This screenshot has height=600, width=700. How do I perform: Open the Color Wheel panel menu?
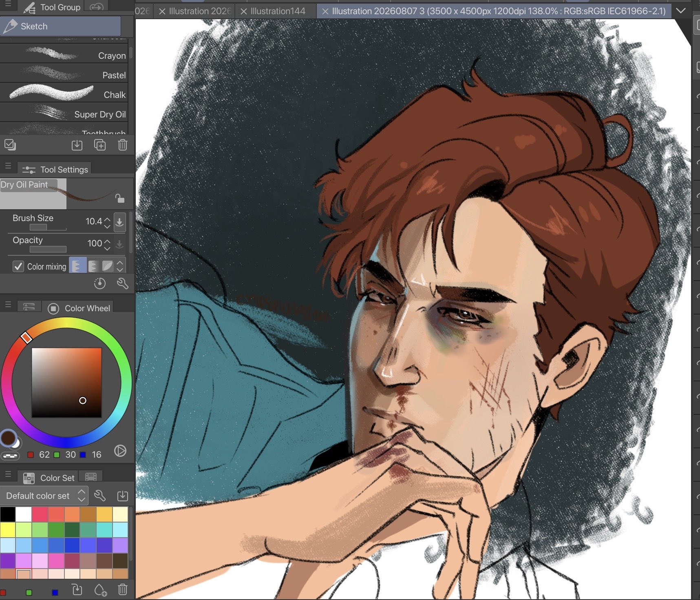tap(8, 305)
